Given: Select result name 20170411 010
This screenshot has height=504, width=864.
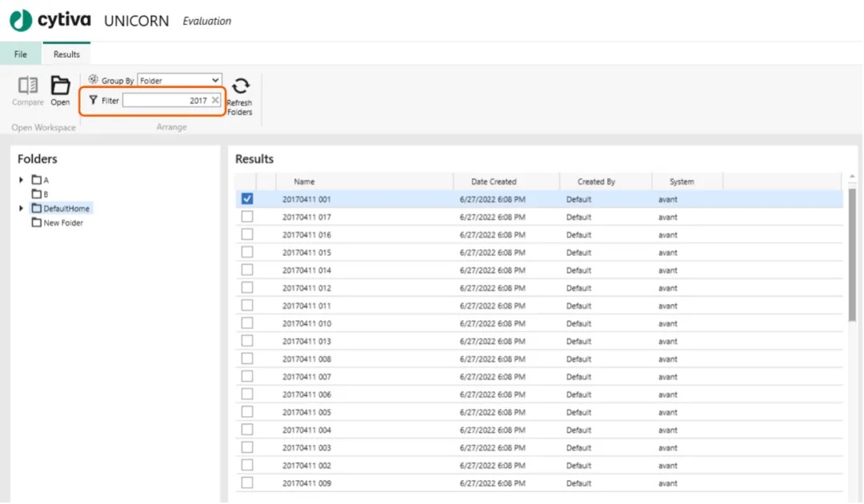Looking at the screenshot, I should pyautogui.click(x=307, y=323).
